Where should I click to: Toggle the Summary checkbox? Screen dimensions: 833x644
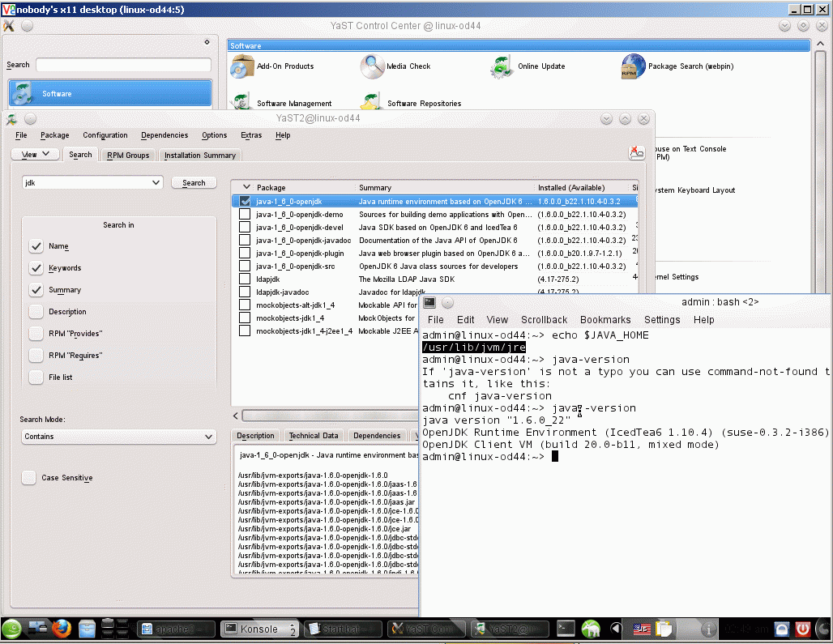point(36,290)
